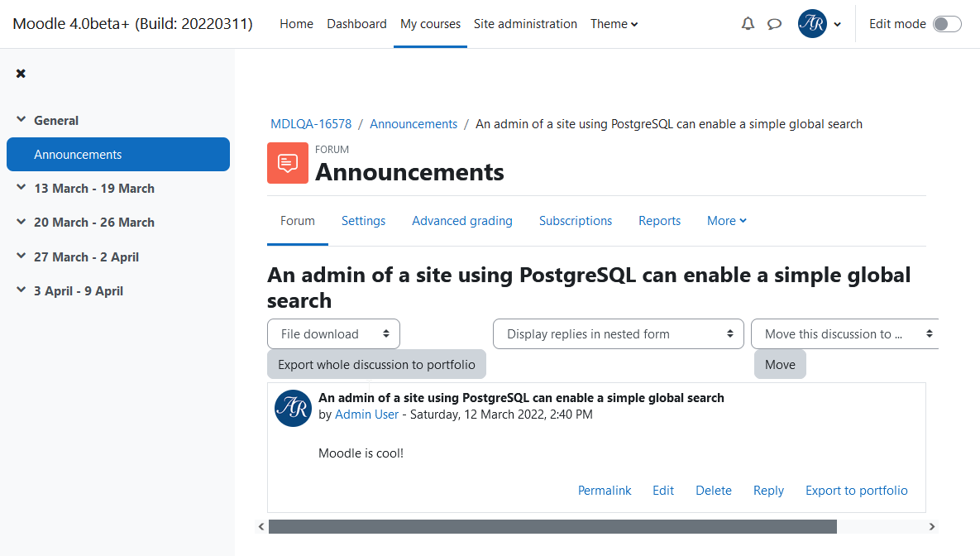Click the Announcements page heading

pos(409,172)
